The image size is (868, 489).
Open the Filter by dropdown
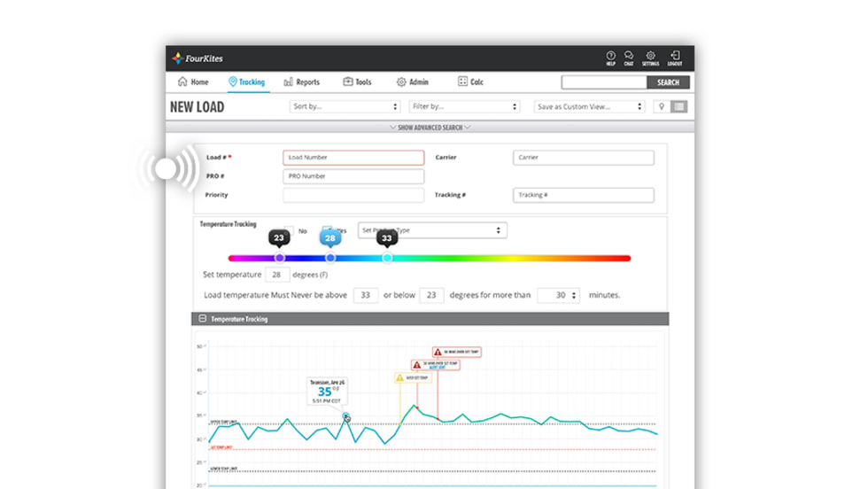tap(464, 106)
